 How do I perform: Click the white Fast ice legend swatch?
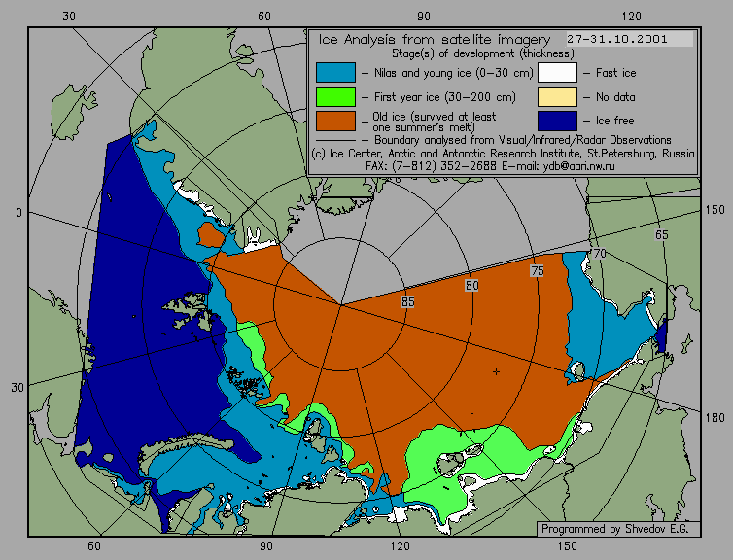pyautogui.click(x=557, y=73)
